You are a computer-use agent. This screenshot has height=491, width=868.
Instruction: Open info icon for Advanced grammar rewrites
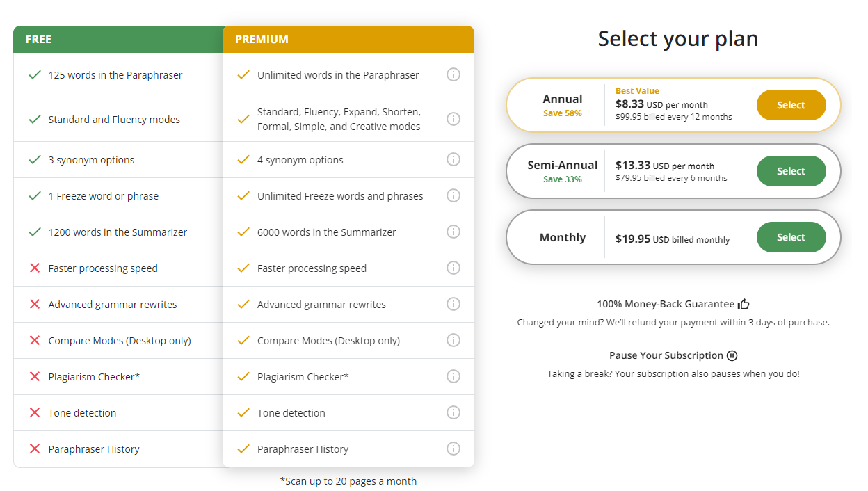coord(453,304)
